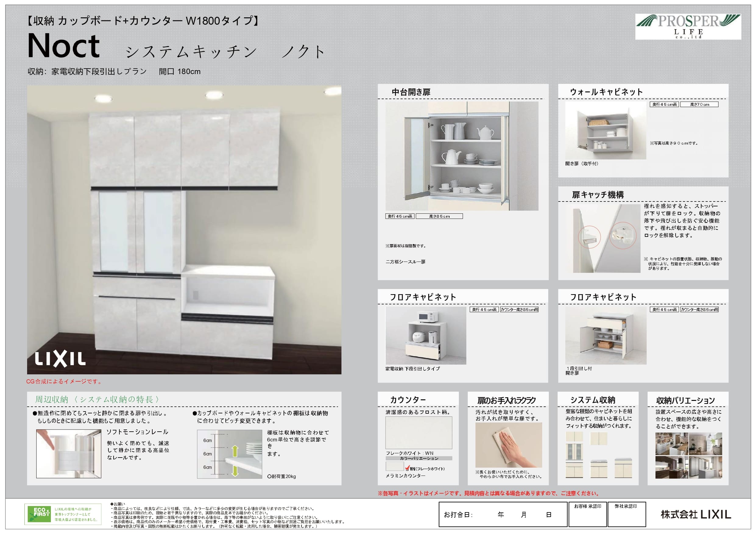Image resolution: width=756 pixels, height=535 pixels.
Task: Click 二方框シースルー扉 caption
Action: tap(405, 262)
